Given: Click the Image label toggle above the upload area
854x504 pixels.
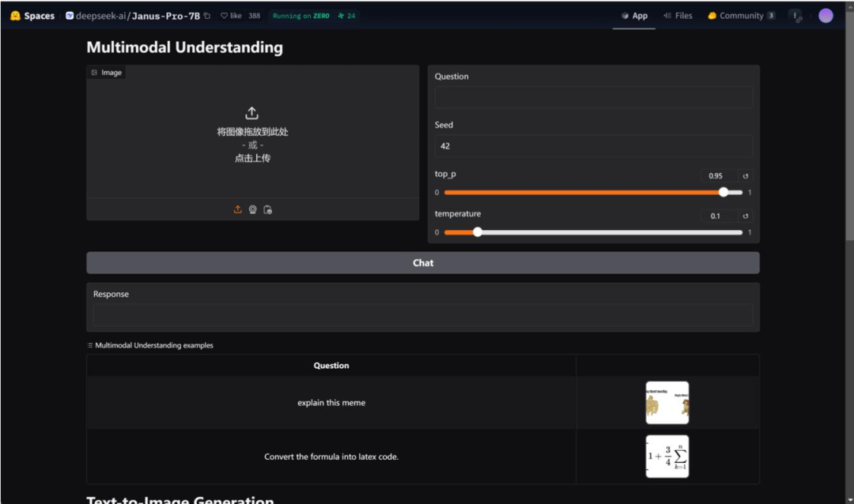Looking at the screenshot, I should pos(106,72).
